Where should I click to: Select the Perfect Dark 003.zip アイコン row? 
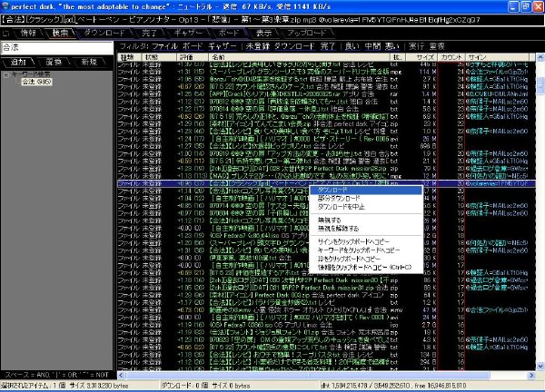[326, 295]
